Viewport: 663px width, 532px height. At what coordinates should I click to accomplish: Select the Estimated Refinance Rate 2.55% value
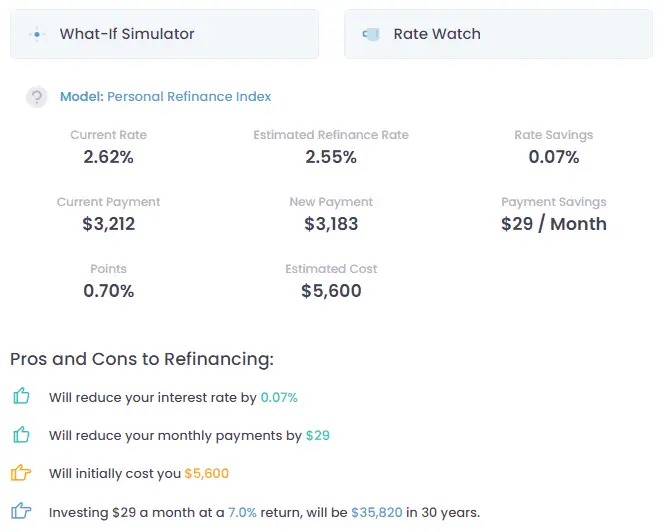(x=331, y=157)
